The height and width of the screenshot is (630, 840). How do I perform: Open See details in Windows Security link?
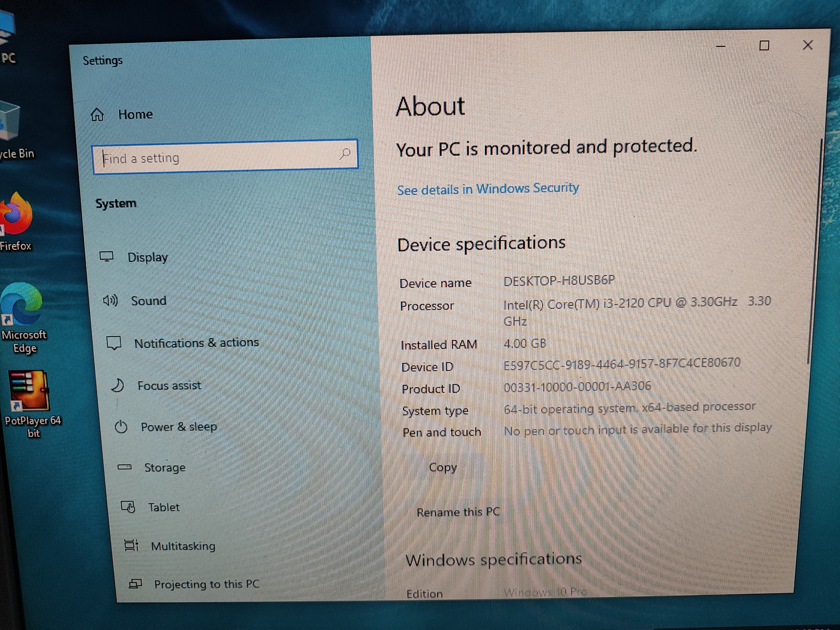[488, 189]
